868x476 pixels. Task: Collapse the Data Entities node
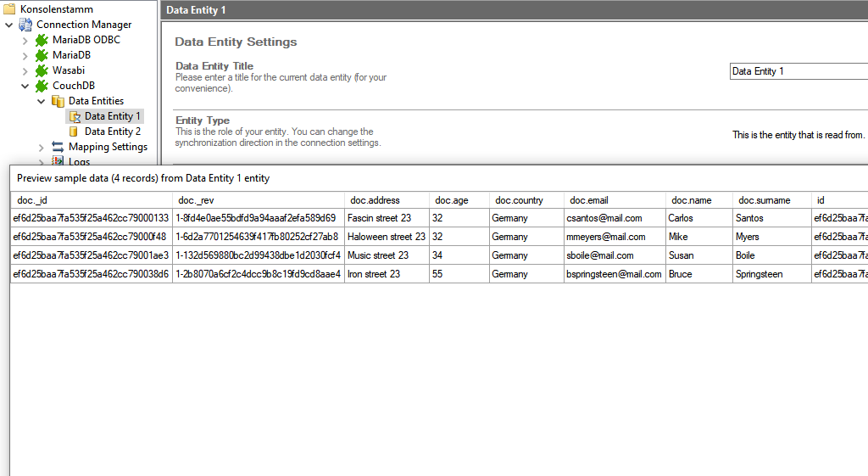(41, 101)
